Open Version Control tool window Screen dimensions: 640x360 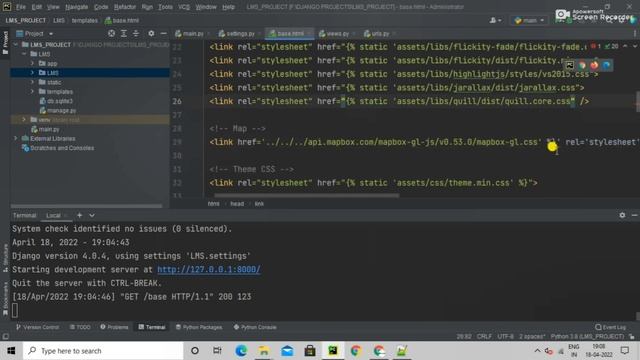[x=38, y=327]
